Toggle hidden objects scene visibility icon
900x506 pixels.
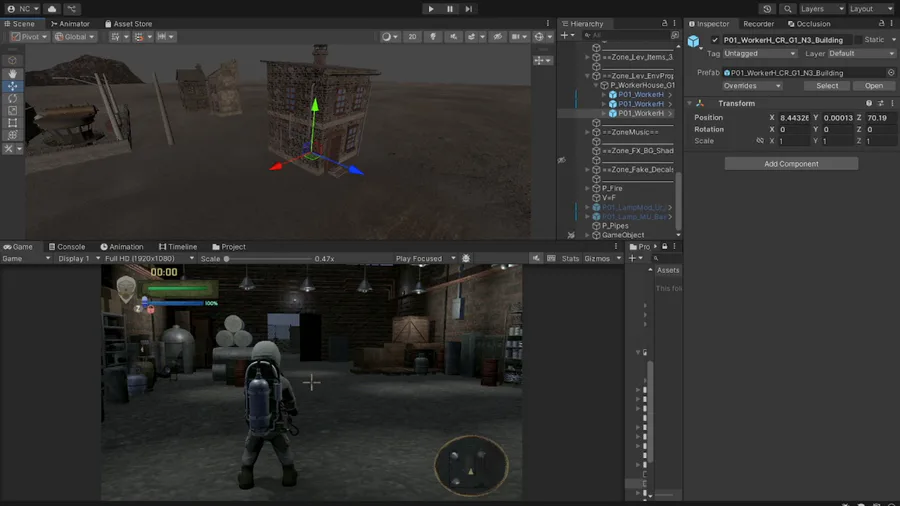pos(498,36)
